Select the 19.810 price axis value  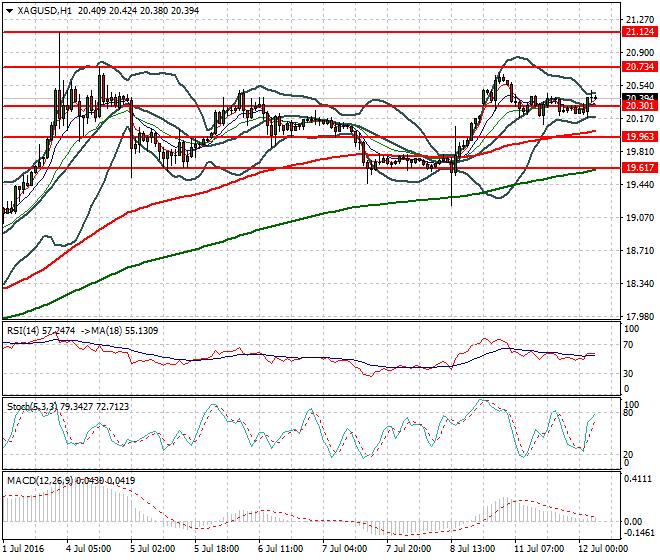point(640,152)
